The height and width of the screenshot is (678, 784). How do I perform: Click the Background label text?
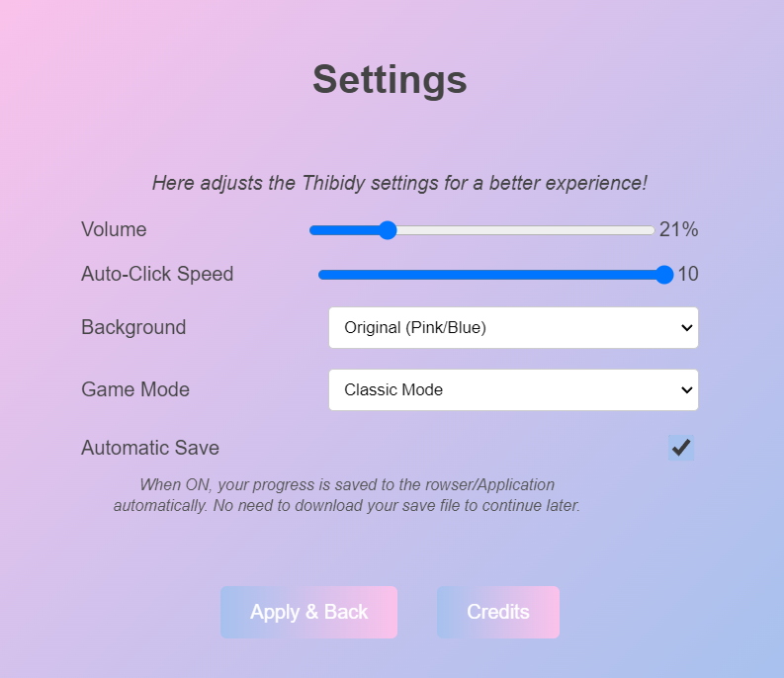[x=133, y=327]
